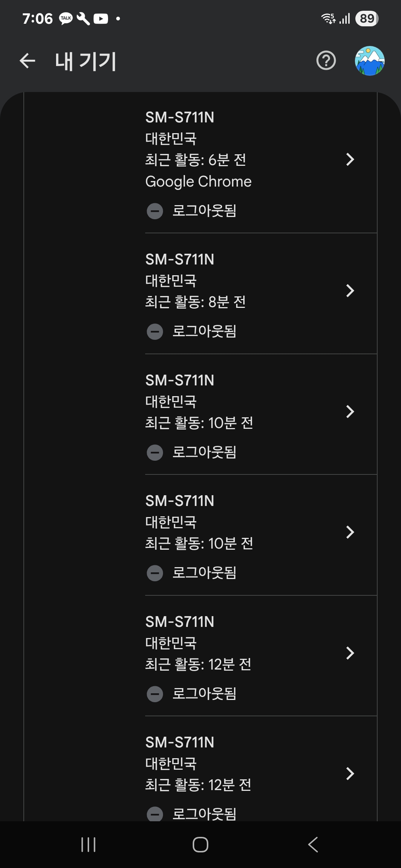The width and height of the screenshot is (401, 868).
Task: Tap the 내 기기 page title
Action: [x=86, y=61]
